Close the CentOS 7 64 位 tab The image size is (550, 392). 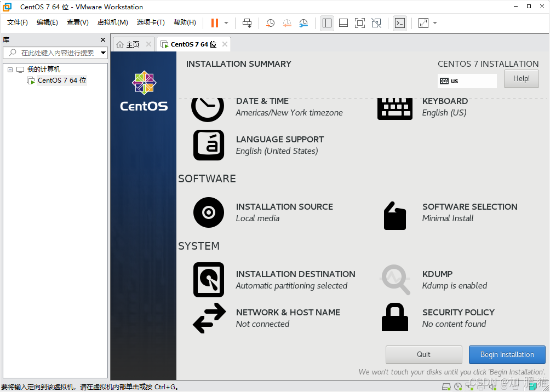coord(225,44)
